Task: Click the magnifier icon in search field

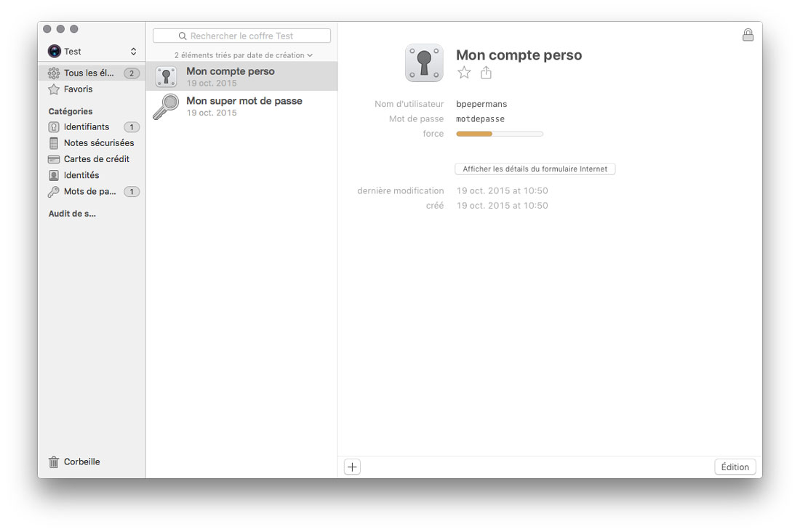Action: pyautogui.click(x=182, y=36)
